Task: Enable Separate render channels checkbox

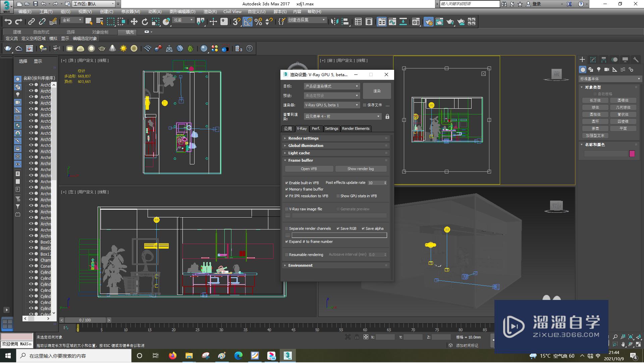Action: point(287,228)
